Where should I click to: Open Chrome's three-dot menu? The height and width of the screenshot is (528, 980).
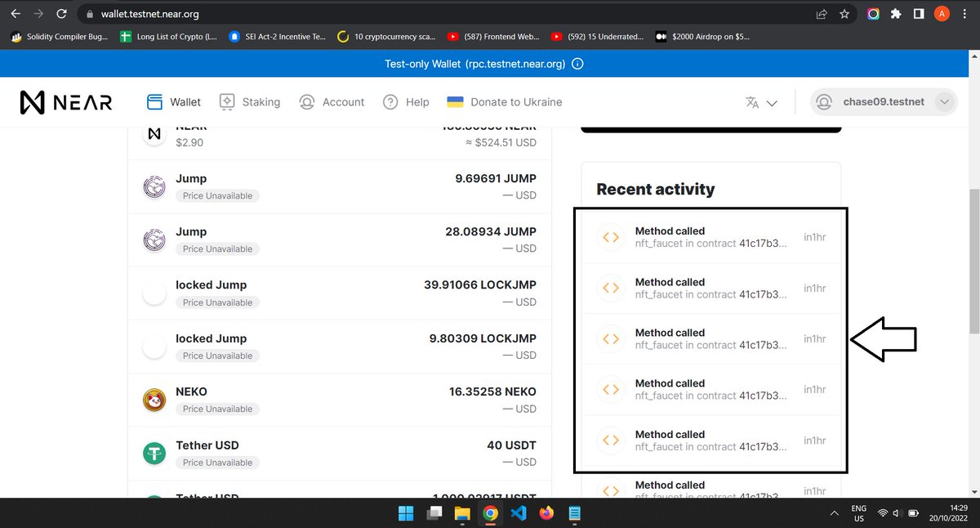point(965,14)
